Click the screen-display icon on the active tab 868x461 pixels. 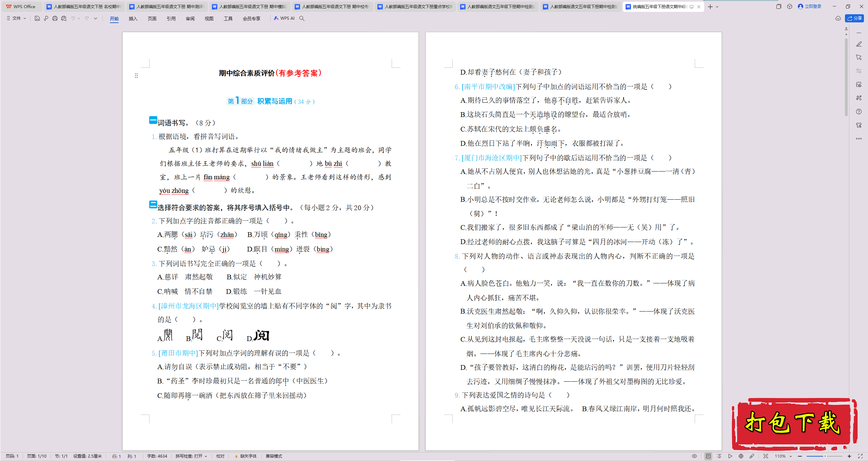(692, 6)
